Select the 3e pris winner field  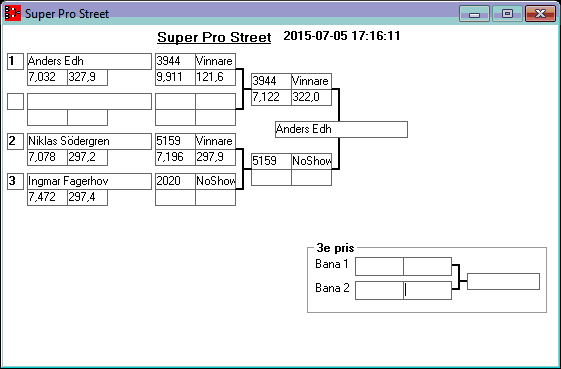click(503, 281)
